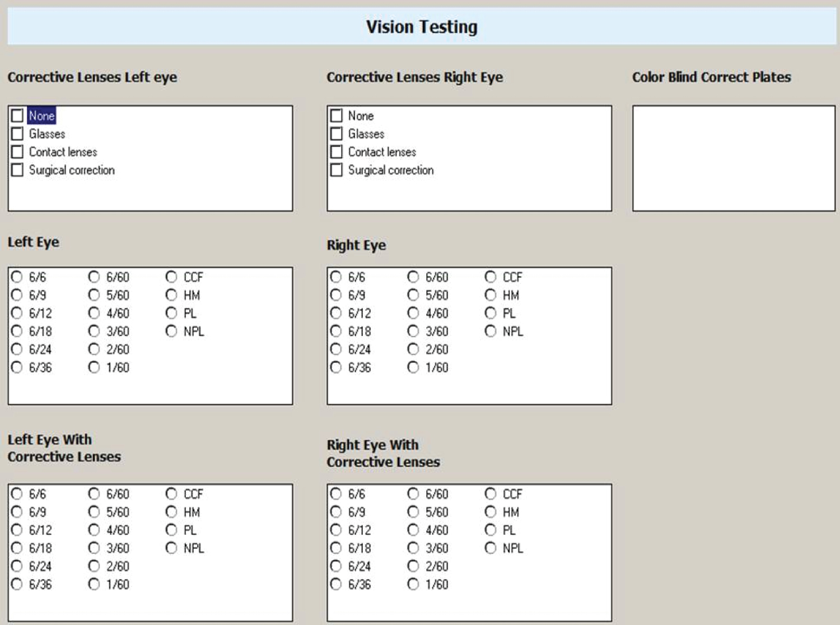Check None for right eye corrective lenses

pos(337,116)
